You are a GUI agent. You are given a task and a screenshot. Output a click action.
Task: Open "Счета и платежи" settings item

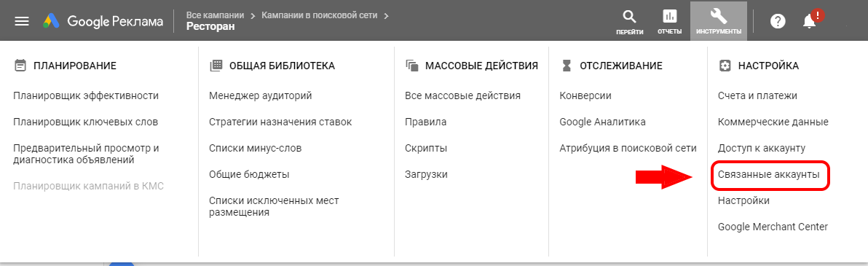(x=757, y=96)
